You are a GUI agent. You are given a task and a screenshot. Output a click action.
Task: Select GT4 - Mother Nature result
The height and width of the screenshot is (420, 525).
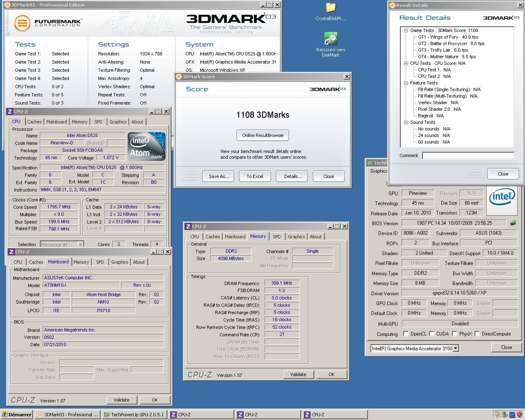[x=447, y=57]
